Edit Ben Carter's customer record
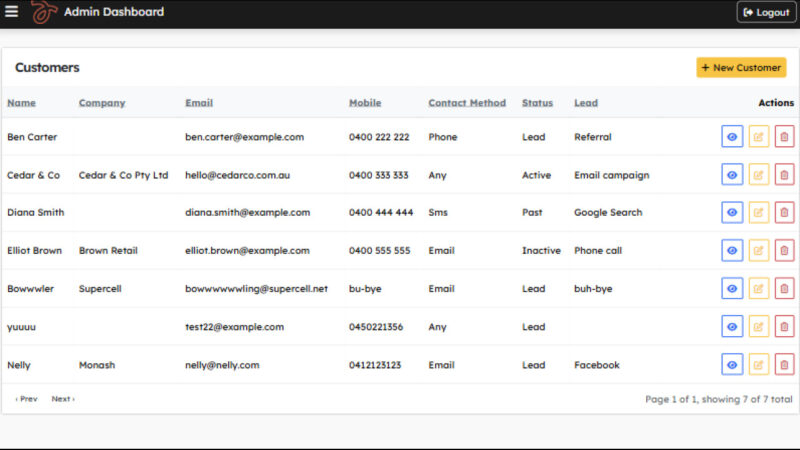800x450 pixels. (x=759, y=137)
